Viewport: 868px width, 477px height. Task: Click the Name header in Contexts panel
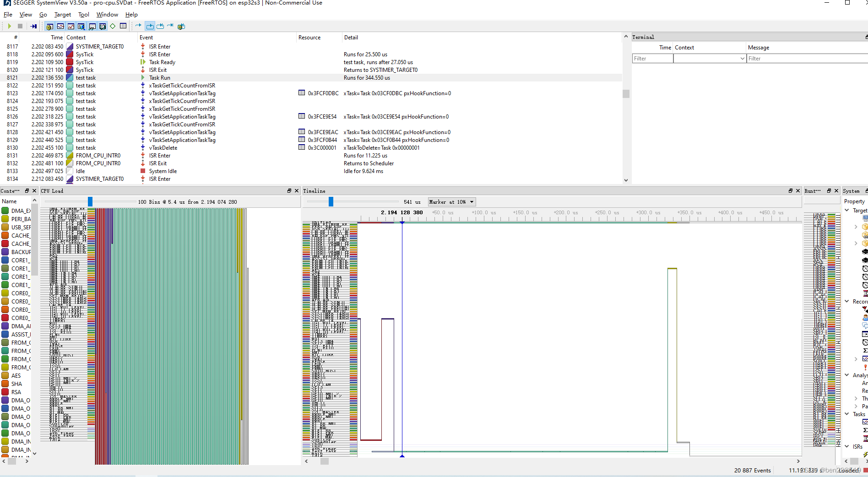click(9, 201)
